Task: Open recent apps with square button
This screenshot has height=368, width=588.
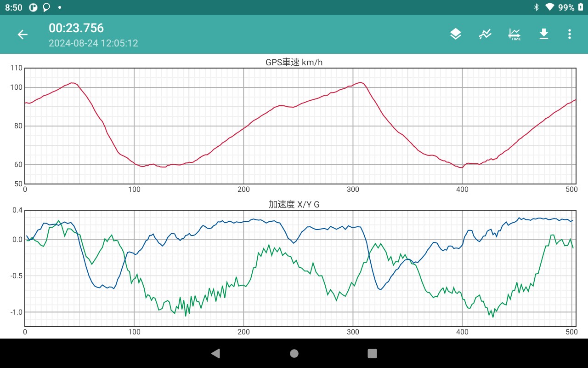Action: tap(373, 353)
